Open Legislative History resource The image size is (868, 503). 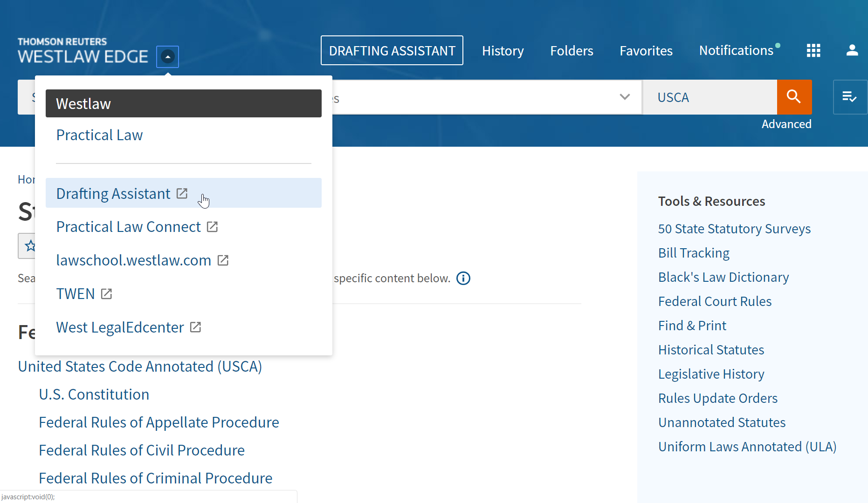click(x=711, y=374)
